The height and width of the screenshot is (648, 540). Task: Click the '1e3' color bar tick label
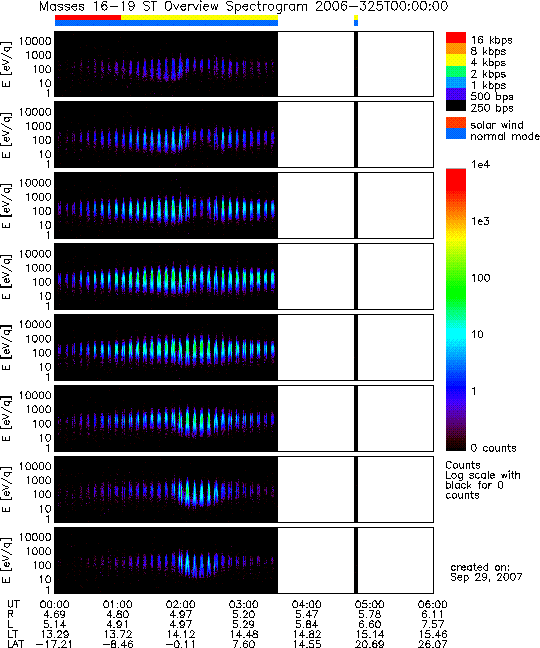point(481,221)
